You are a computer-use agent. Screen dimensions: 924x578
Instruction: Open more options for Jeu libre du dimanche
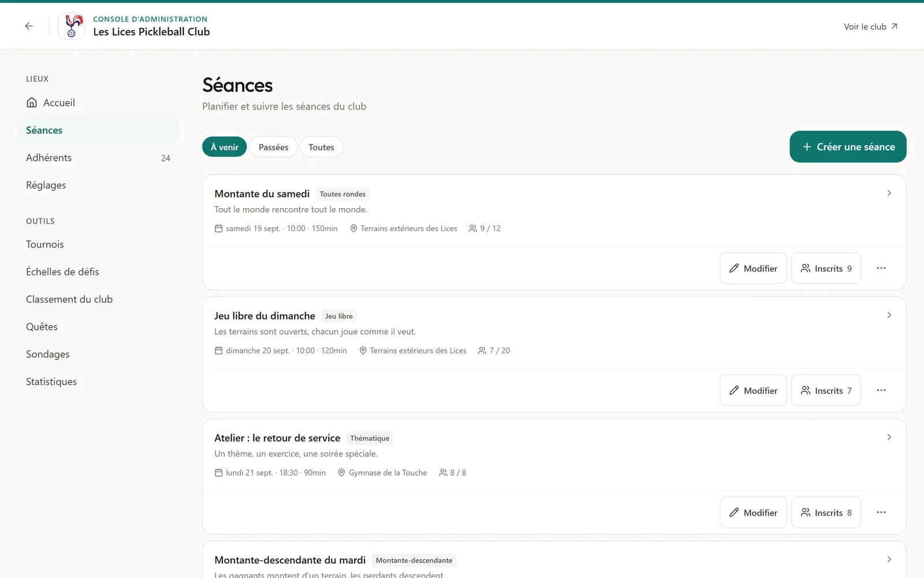(881, 390)
